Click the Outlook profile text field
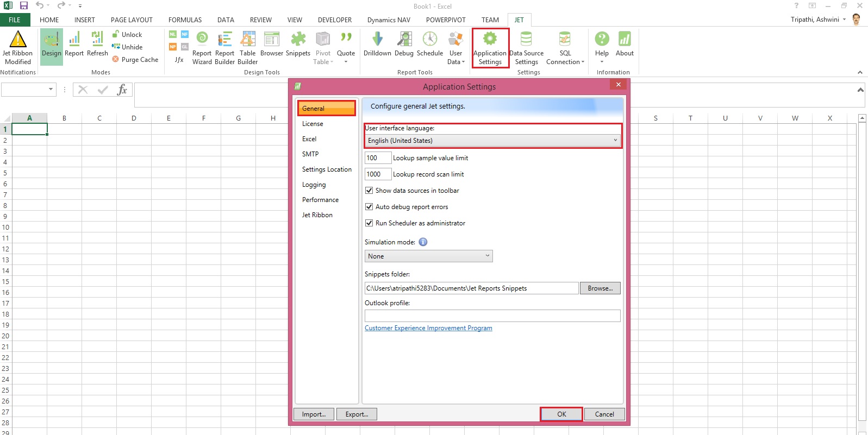This screenshot has width=868, height=435. pos(492,316)
